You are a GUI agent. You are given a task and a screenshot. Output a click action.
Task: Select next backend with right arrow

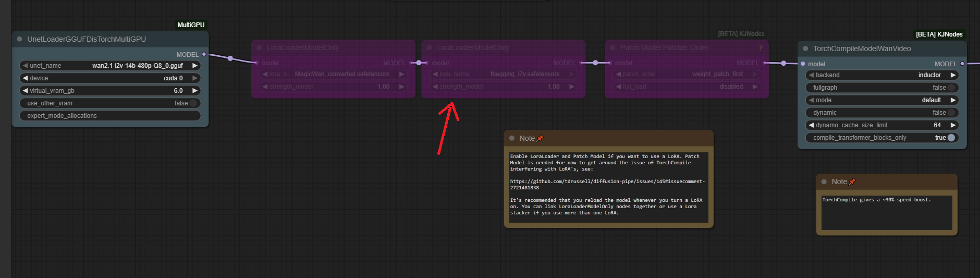coord(953,75)
